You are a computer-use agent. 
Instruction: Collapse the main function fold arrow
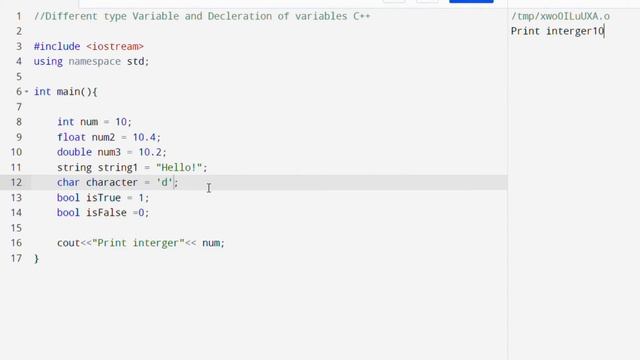click(x=27, y=92)
